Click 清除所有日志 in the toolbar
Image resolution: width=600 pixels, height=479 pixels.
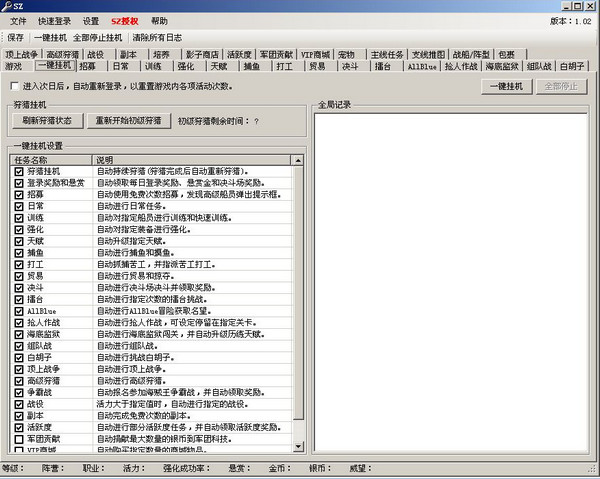tap(157, 37)
